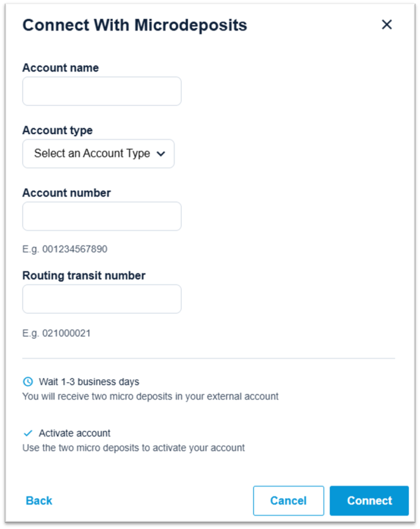Close the Connect With Microdeposits dialog
This screenshot has height=529, width=420.
click(x=386, y=24)
